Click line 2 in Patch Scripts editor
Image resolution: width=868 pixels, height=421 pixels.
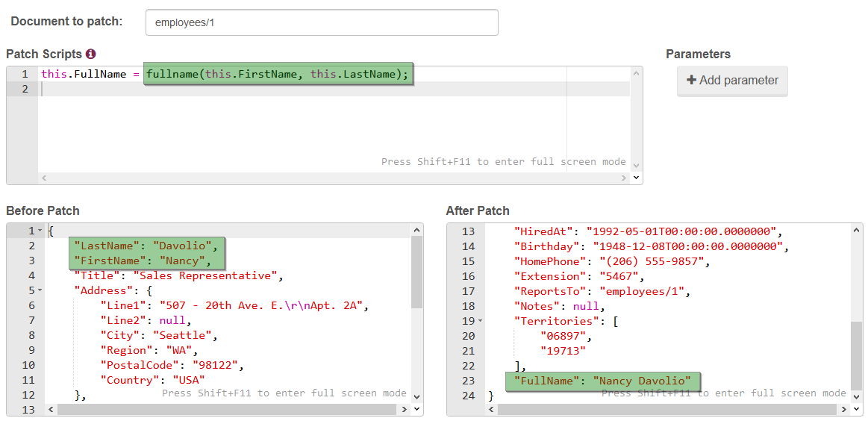click(334, 89)
